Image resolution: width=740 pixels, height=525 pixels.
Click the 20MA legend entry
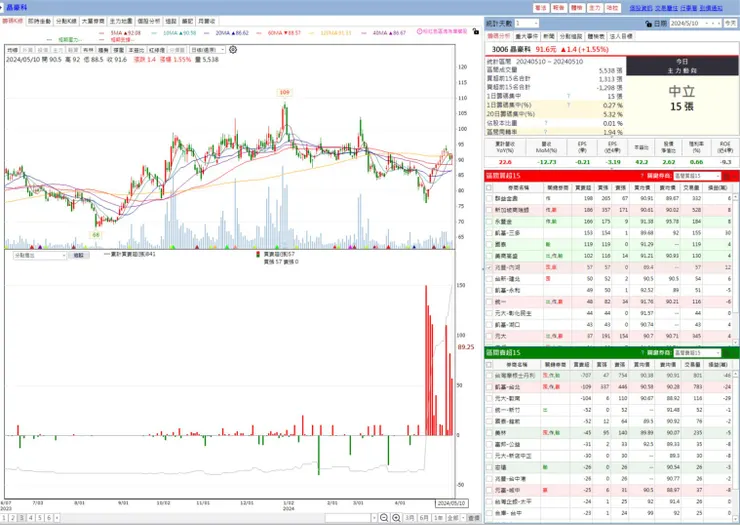(227, 33)
